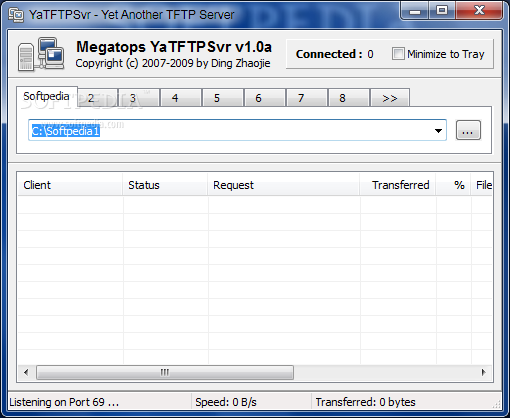Viewport: 510px width, 418px height.
Task: Click the horizontal scrollbar right arrow
Action: pos(484,372)
